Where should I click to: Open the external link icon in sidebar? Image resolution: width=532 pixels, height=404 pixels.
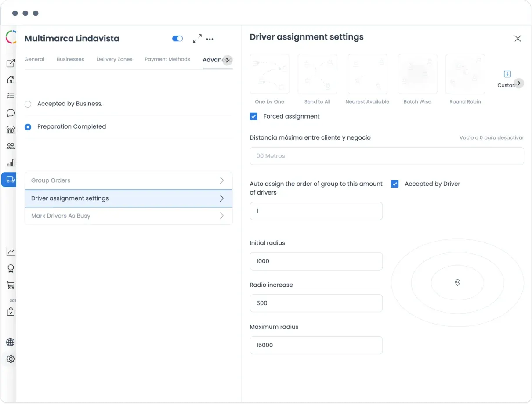pos(11,63)
